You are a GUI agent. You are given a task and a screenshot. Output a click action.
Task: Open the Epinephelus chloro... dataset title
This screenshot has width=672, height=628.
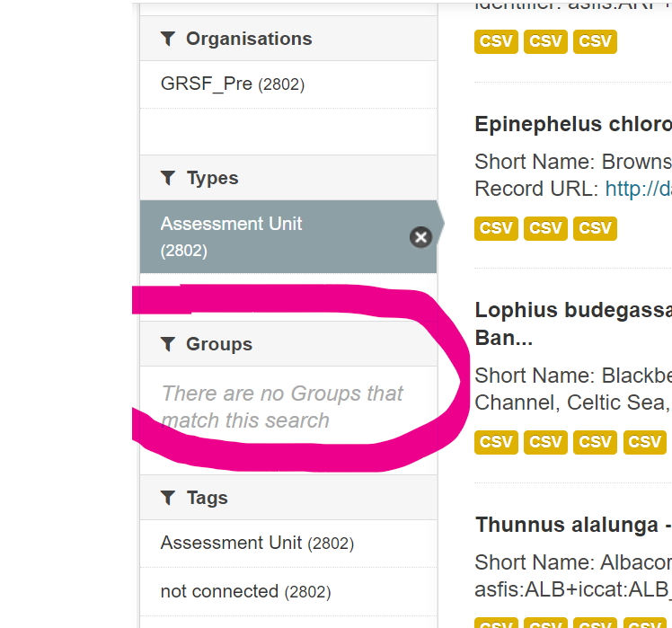click(x=572, y=124)
